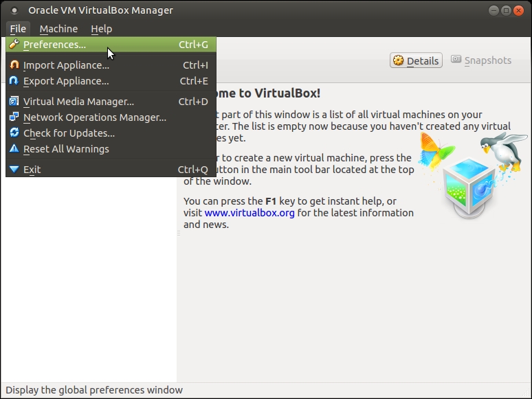The image size is (532, 399).
Task: Click the Network Operations Manager icon
Action: 14,117
